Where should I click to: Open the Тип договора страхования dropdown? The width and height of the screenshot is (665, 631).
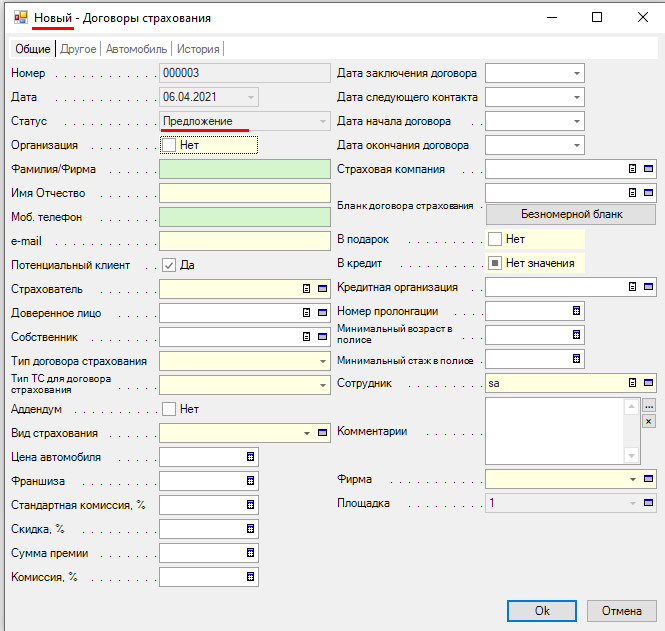(x=322, y=361)
